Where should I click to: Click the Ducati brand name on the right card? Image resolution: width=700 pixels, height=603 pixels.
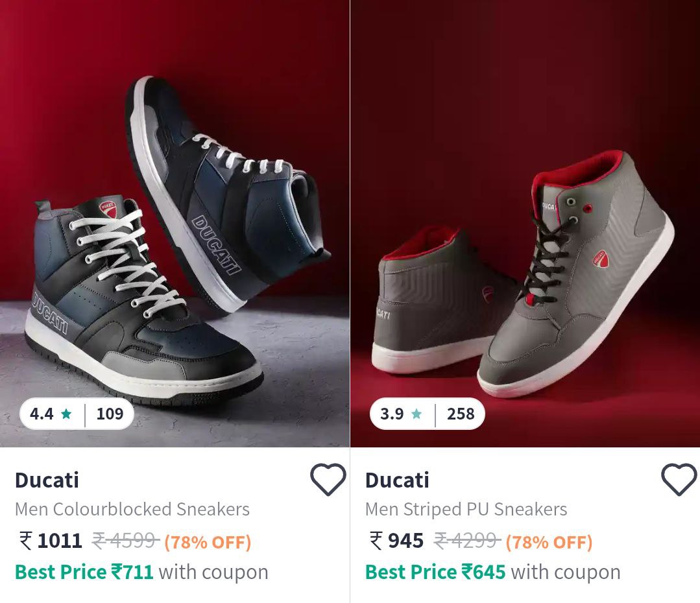(396, 480)
